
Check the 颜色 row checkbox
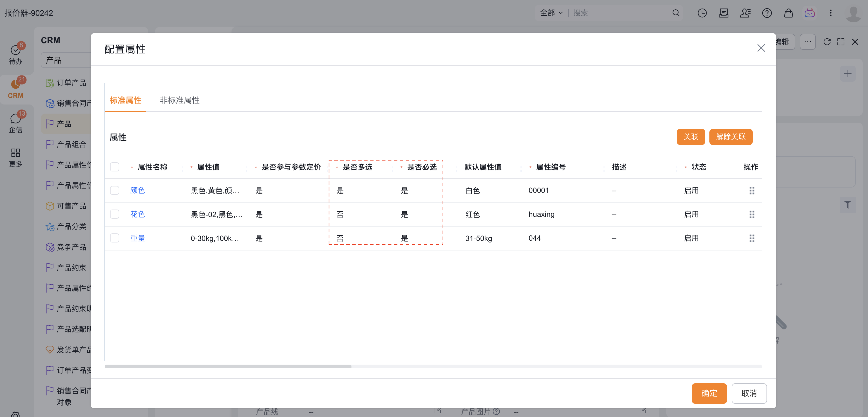[114, 191]
